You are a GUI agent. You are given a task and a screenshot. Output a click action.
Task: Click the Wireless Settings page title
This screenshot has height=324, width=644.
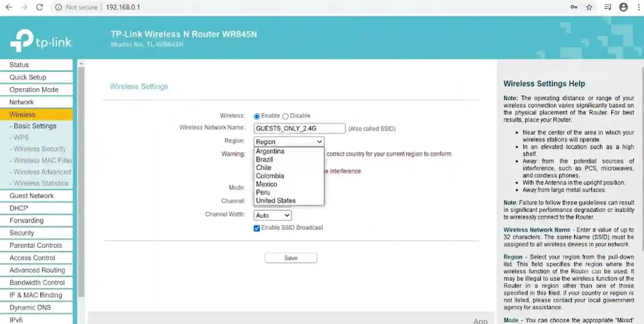[139, 86]
